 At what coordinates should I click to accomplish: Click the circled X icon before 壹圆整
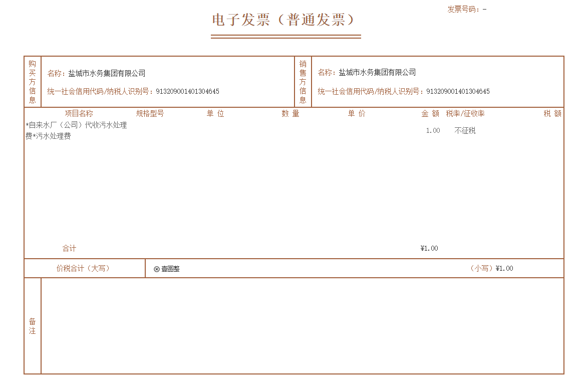(x=157, y=269)
